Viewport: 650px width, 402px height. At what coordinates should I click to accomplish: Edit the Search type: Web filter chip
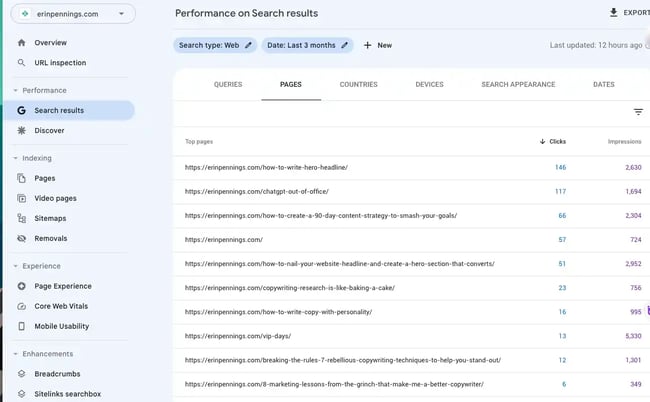pos(215,45)
